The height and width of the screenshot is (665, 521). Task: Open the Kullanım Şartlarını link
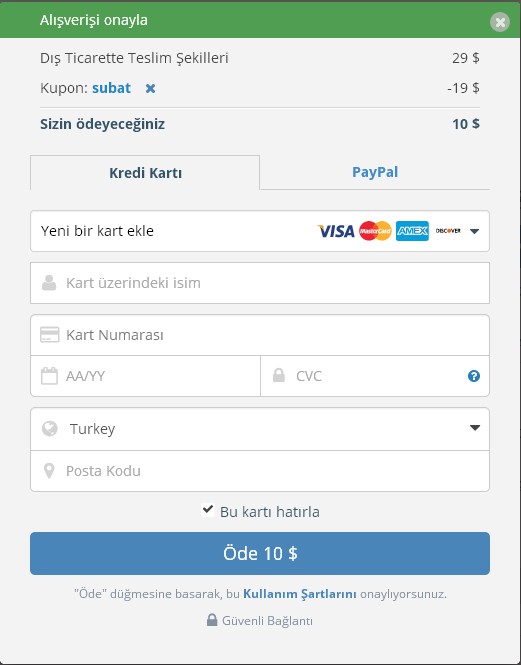[x=300, y=594]
